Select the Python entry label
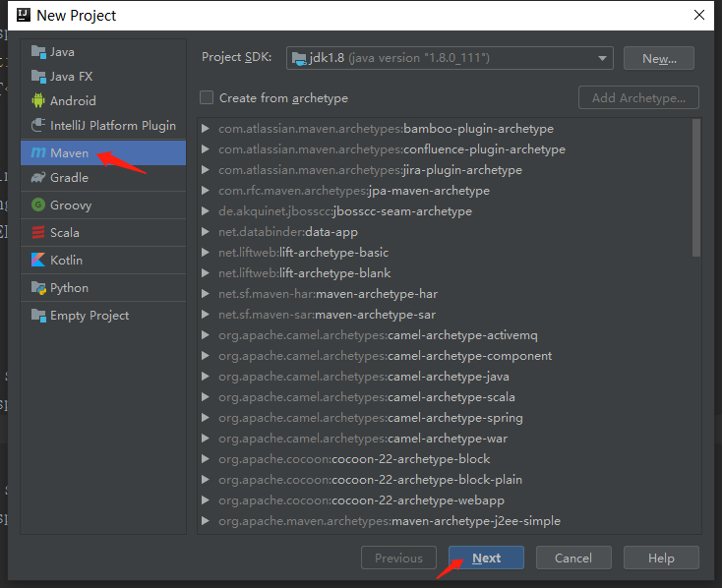 point(69,288)
